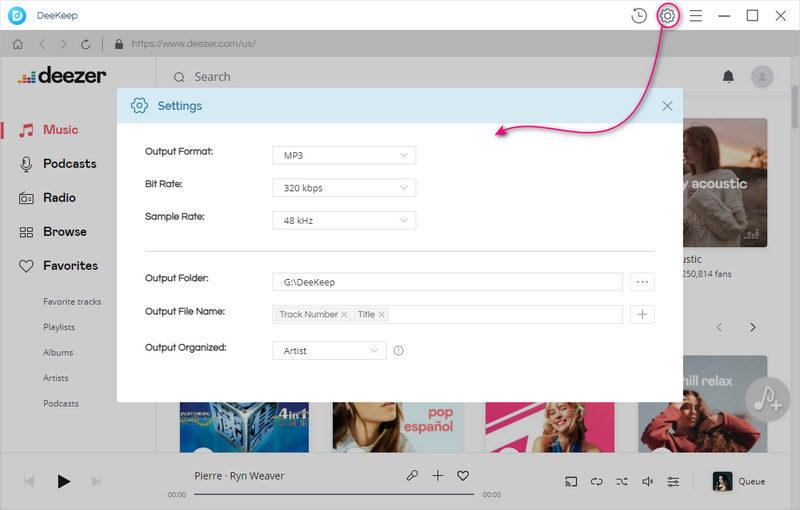Go to previous carousel page chevron

pyautogui.click(x=719, y=327)
